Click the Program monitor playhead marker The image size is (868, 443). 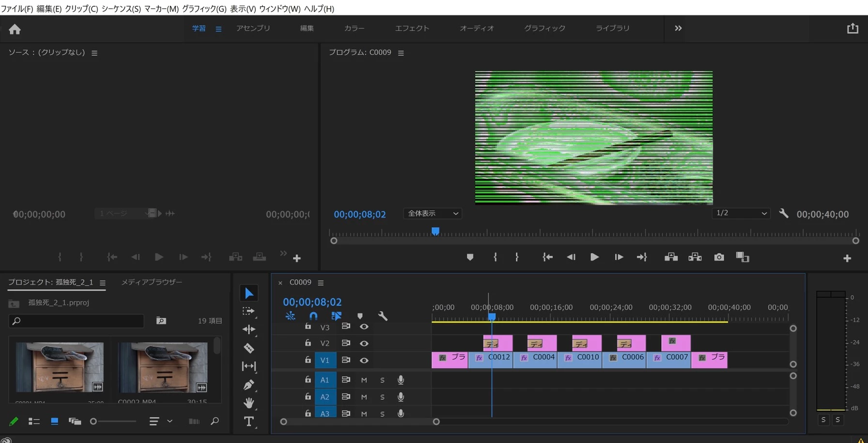435,232
